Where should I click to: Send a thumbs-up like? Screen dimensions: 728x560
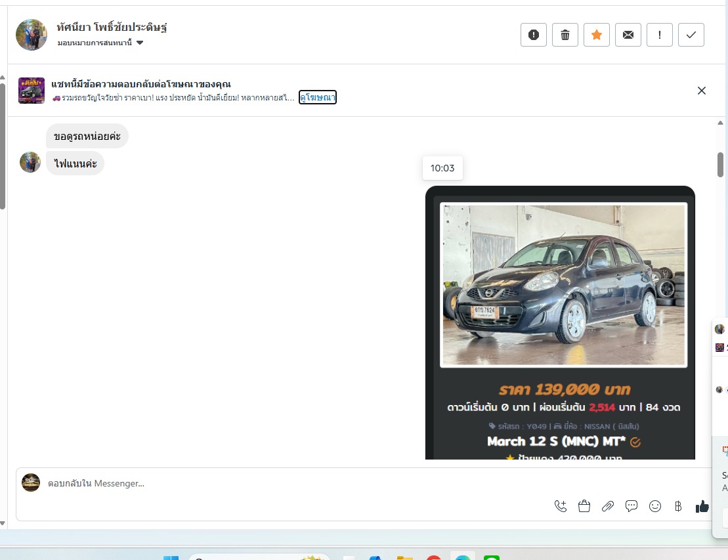coord(702,506)
